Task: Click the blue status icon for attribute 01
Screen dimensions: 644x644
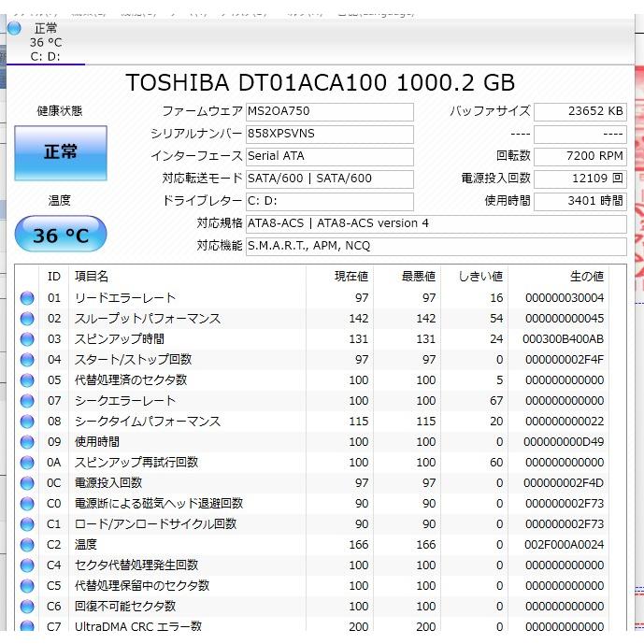Action: (x=27, y=298)
